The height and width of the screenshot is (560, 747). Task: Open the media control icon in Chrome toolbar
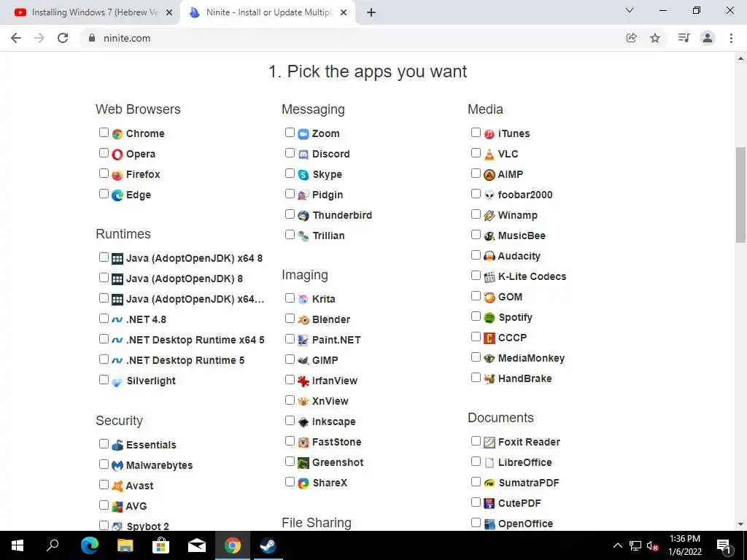click(x=684, y=38)
